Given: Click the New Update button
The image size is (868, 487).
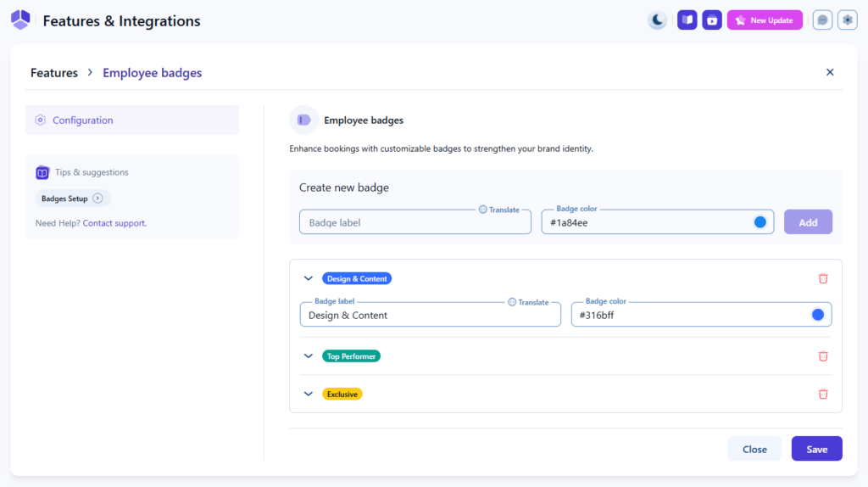Looking at the screenshot, I should [765, 20].
